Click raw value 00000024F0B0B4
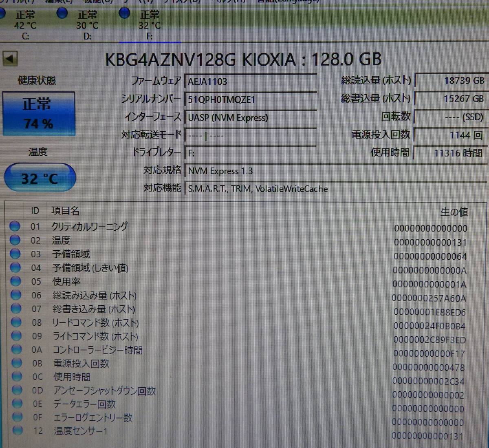 (x=430, y=326)
